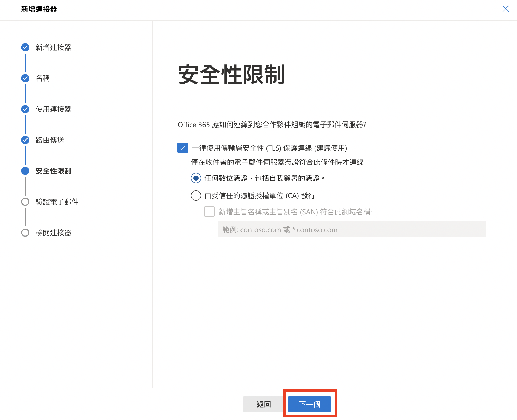Go to the 名稱 step label
The image size is (517, 420).
point(43,78)
